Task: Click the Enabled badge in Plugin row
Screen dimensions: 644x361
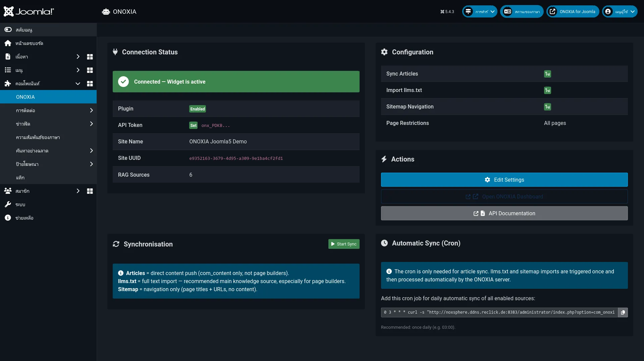Action: 198,109
